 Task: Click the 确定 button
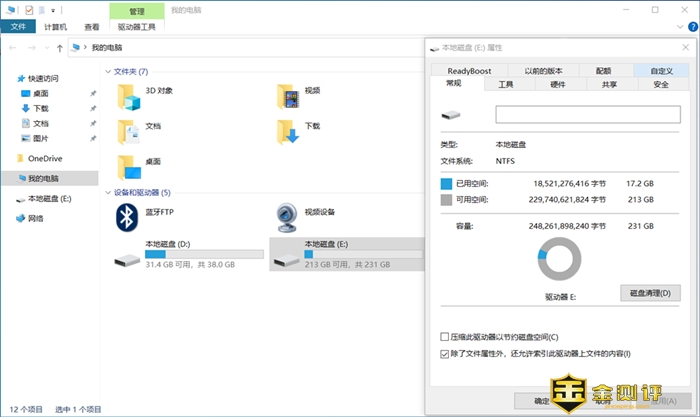(540, 401)
